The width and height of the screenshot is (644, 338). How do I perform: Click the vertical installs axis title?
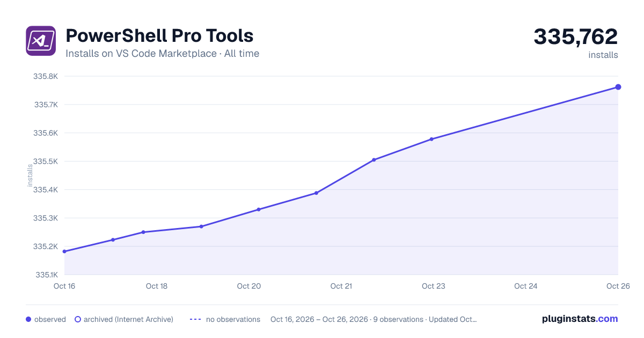coord(30,175)
